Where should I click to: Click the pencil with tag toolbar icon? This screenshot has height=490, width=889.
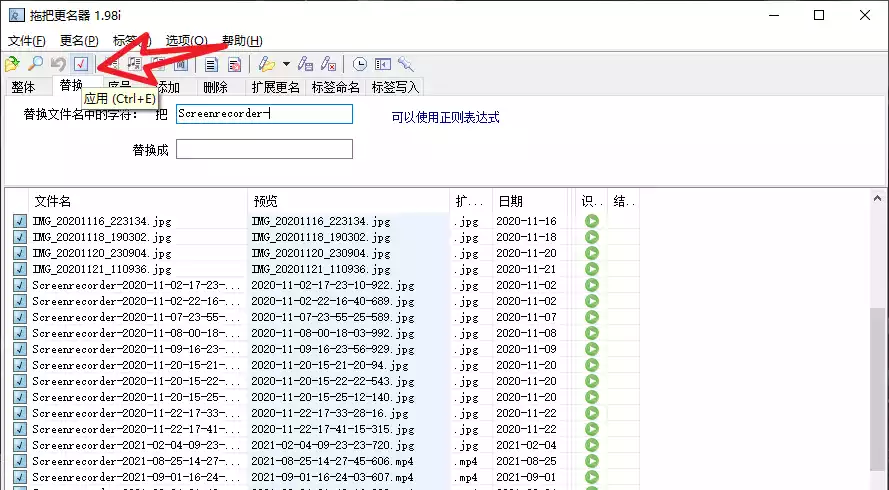click(x=306, y=64)
